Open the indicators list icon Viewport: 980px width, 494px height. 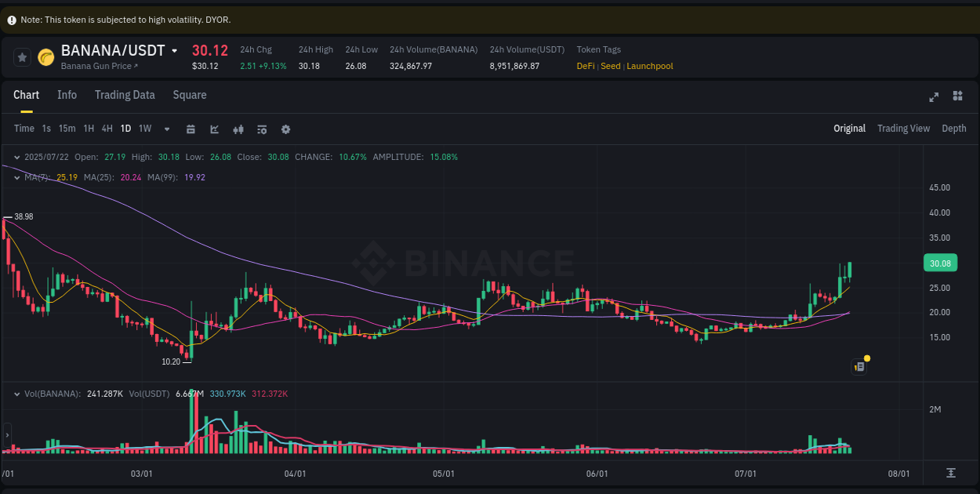[x=262, y=128]
